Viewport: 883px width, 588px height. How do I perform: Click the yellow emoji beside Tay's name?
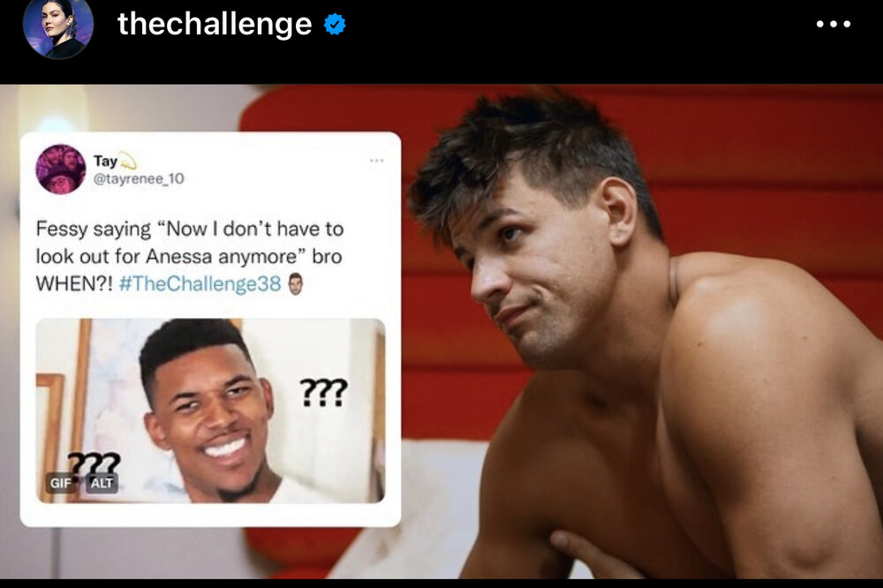[x=129, y=162]
